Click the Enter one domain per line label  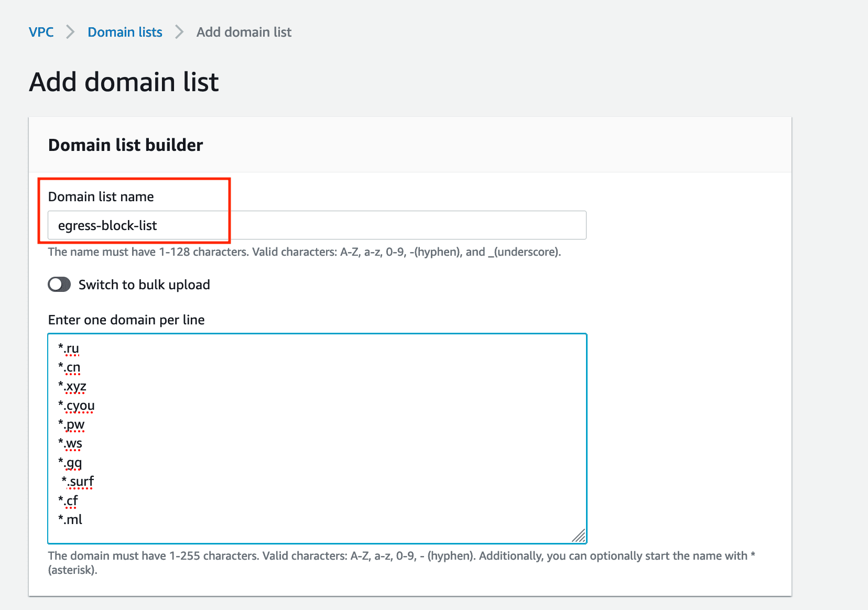pyautogui.click(x=126, y=320)
